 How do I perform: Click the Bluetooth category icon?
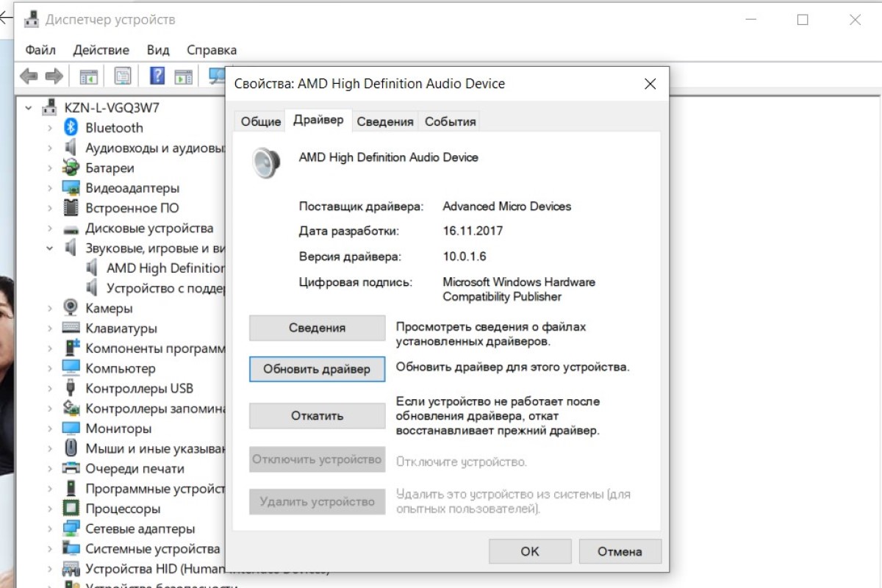click(71, 128)
